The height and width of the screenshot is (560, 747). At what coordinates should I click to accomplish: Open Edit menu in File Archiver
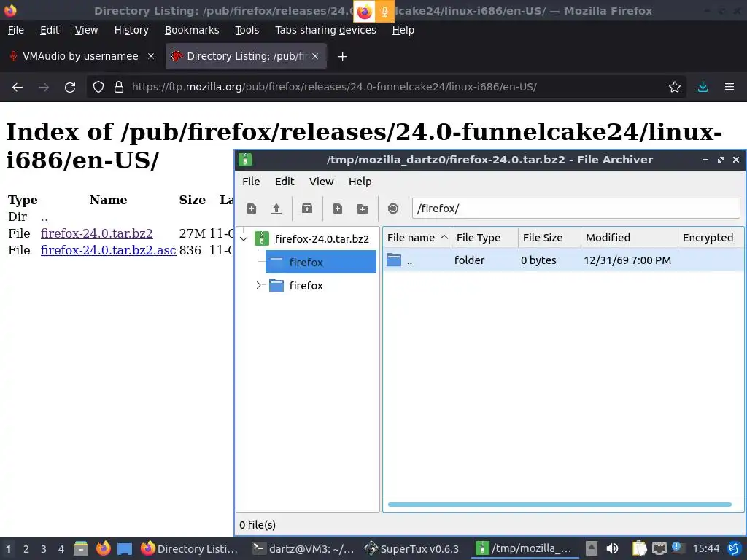click(285, 182)
